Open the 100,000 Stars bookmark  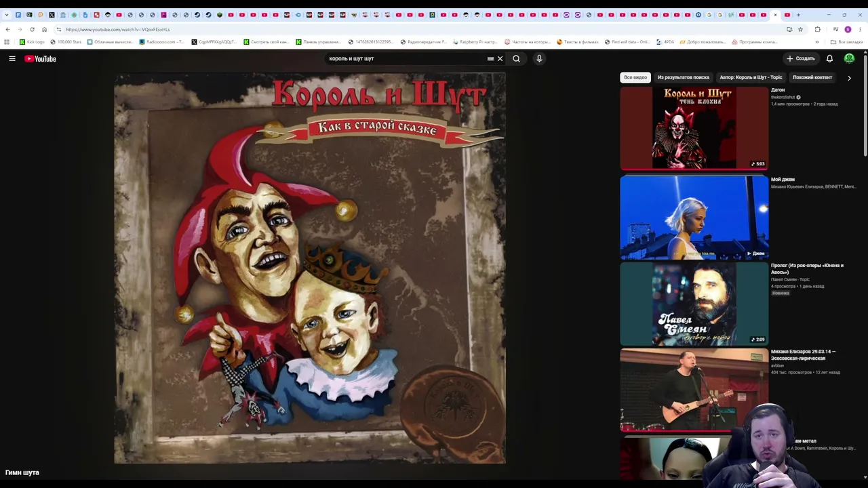66,42
